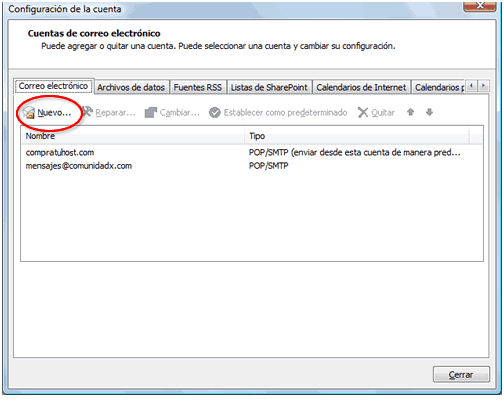Select the mensajes@comunidadx.com account

[x=252, y=166]
